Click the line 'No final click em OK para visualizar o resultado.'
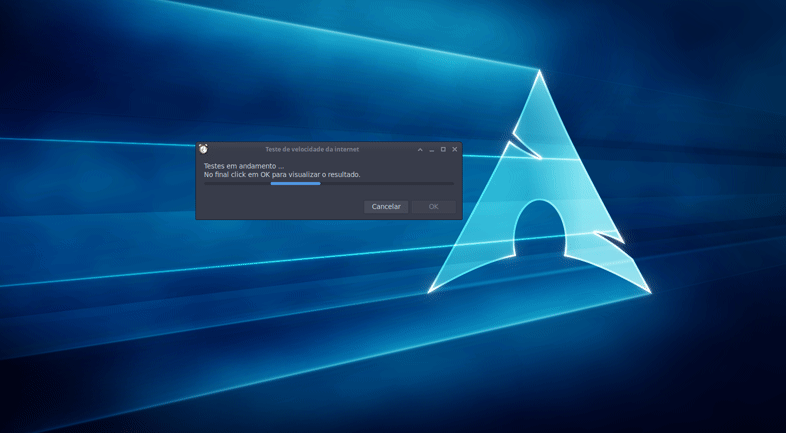786x433 pixels. tap(282, 174)
